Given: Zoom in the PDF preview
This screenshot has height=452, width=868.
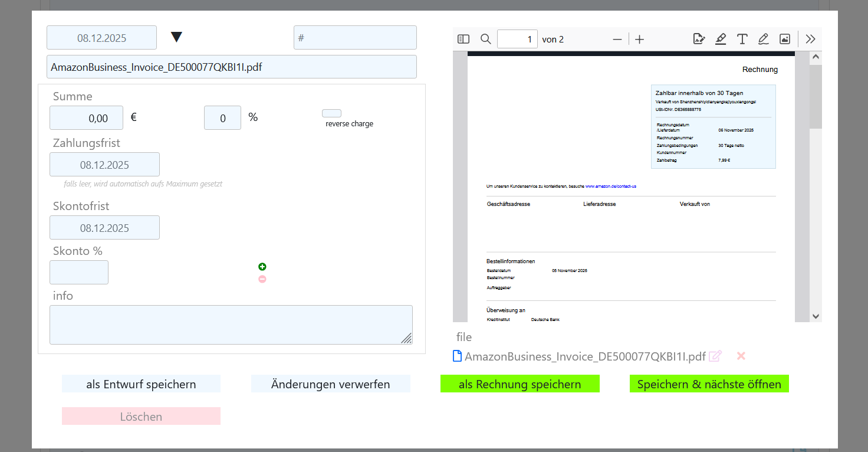Looking at the screenshot, I should (639, 39).
